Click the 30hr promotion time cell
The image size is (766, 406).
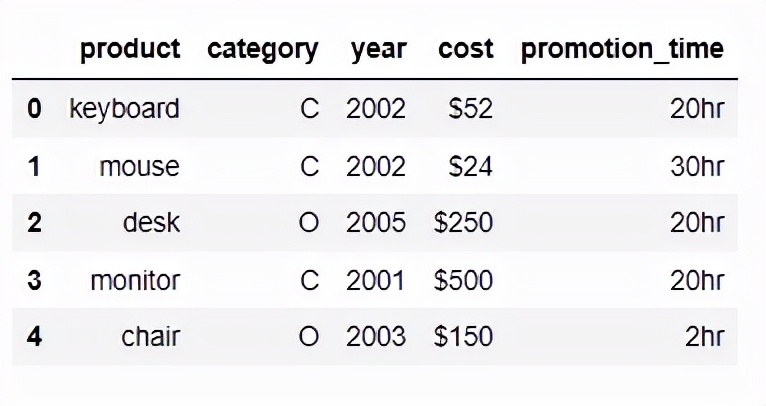point(697,167)
